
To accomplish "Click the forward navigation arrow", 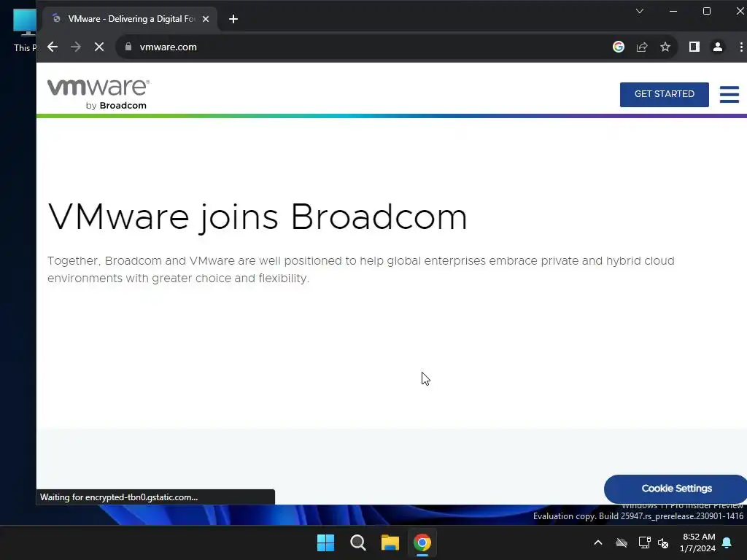I will point(76,47).
